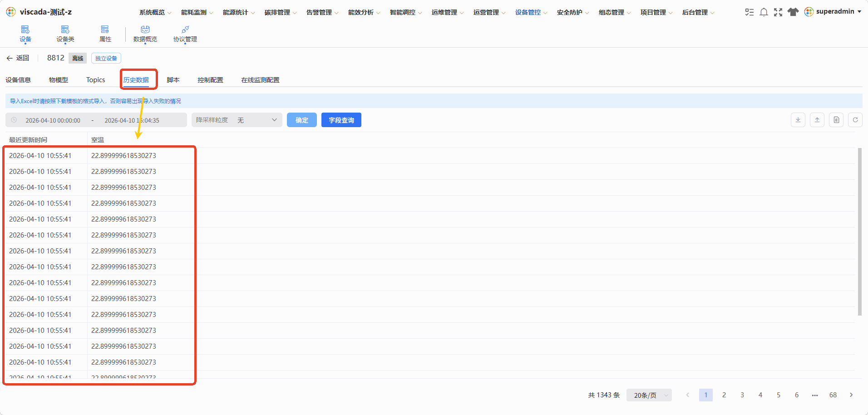Click the 字段查询 button
The image size is (868, 415).
pyautogui.click(x=341, y=120)
